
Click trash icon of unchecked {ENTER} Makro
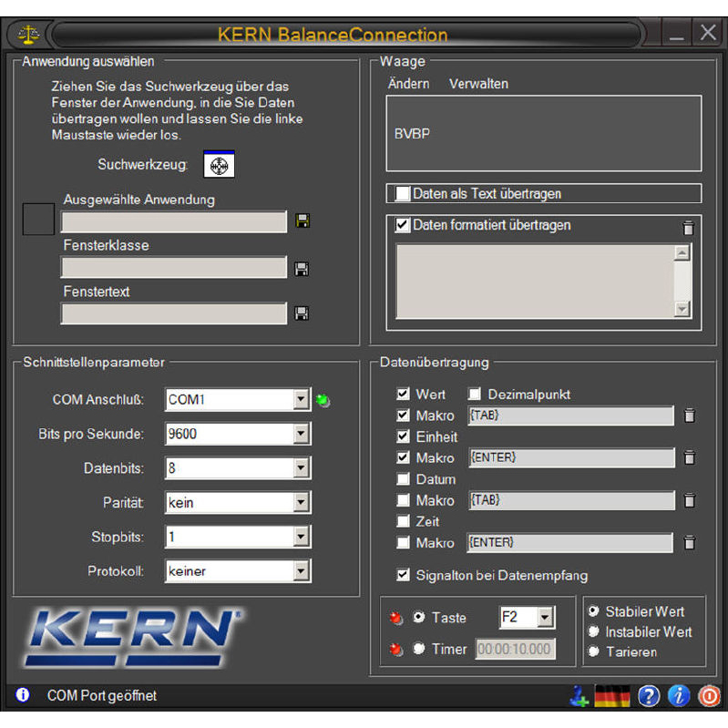click(690, 542)
